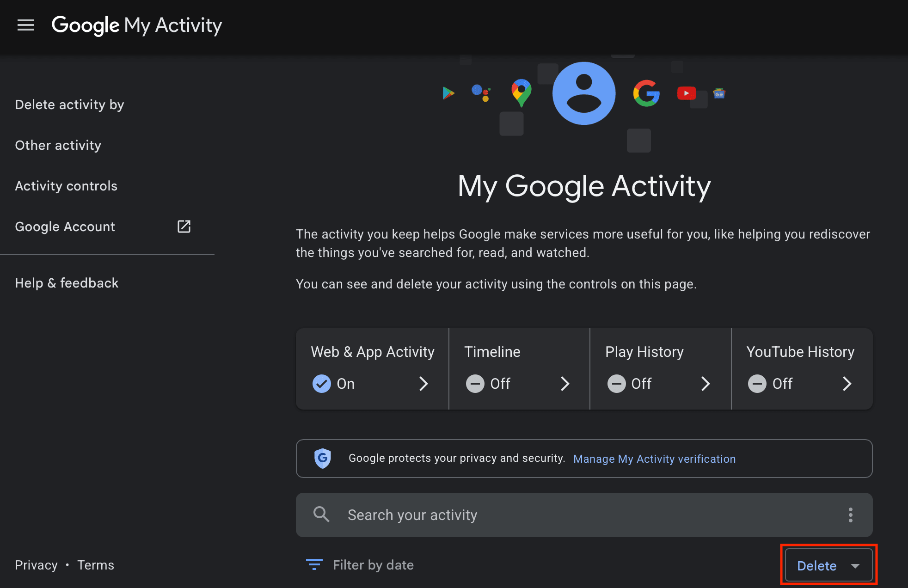
Task: Open Delete activity by in sidebar
Action: [x=69, y=104]
